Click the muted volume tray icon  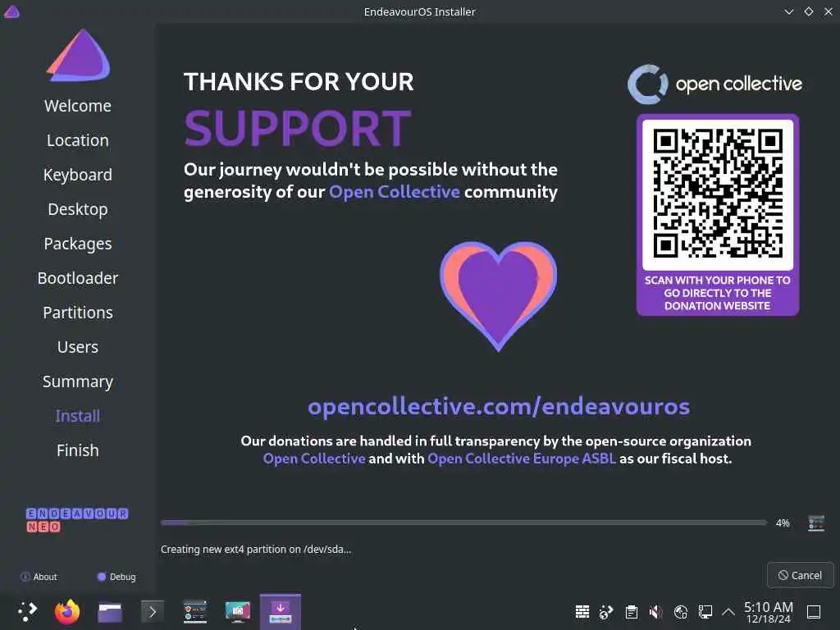[655, 611]
